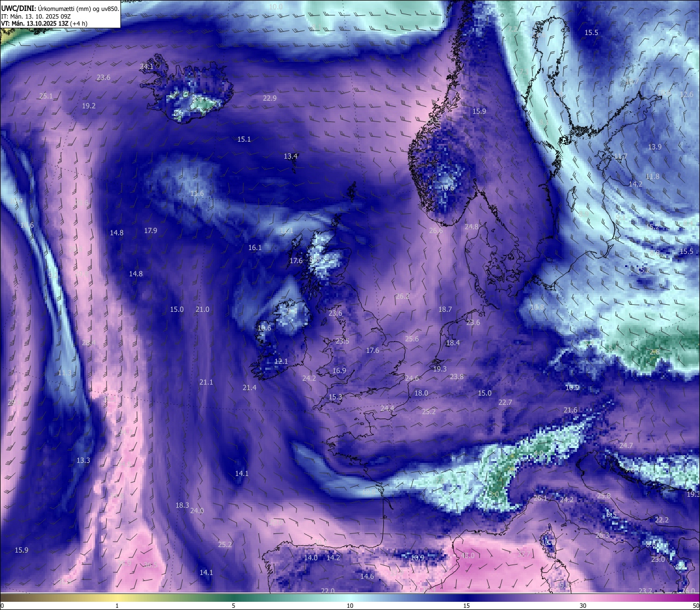Viewport: 700px width, 610px height.
Task: Click the 11.6 value on the map
Action: point(197,194)
